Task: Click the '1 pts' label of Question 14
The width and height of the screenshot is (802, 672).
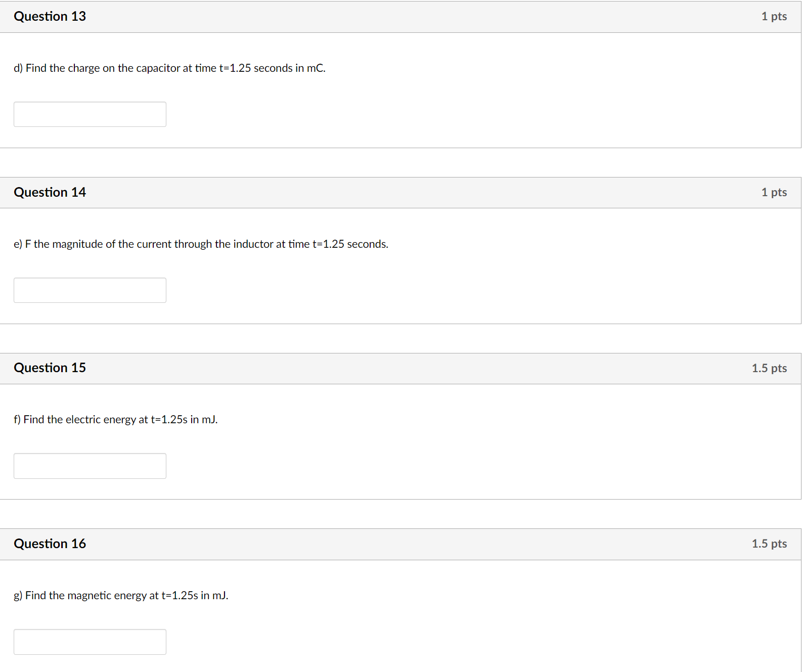Action: click(x=774, y=192)
